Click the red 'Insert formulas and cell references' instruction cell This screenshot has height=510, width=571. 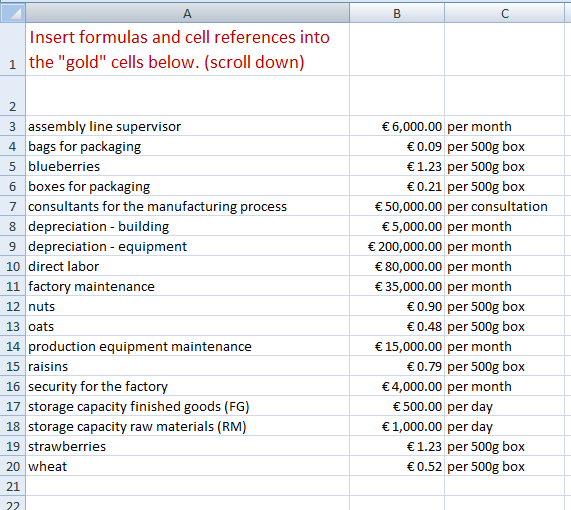coord(188,49)
